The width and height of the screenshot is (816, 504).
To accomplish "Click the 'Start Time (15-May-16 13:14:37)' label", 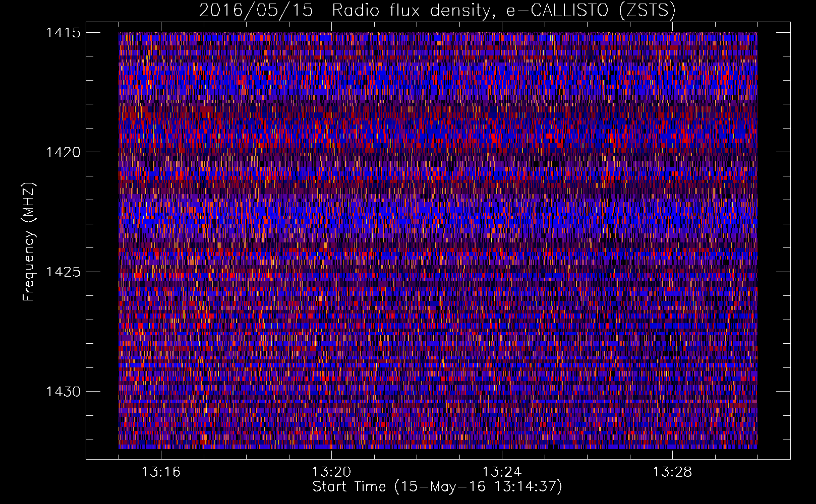I will point(437,487).
